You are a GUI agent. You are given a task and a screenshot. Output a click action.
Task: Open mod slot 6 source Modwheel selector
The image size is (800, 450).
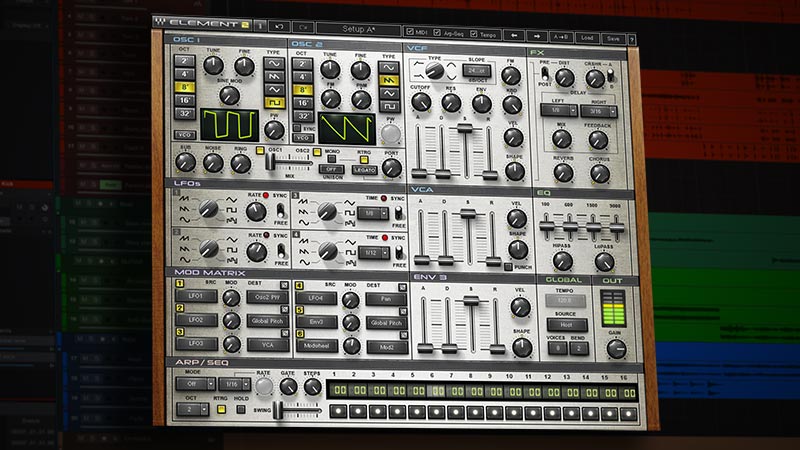click(317, 345)
